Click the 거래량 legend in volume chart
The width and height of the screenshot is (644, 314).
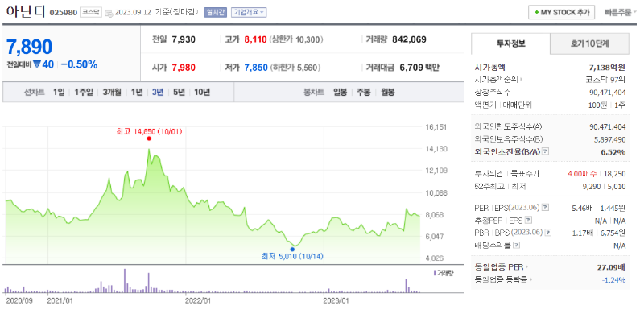(444, 272)
